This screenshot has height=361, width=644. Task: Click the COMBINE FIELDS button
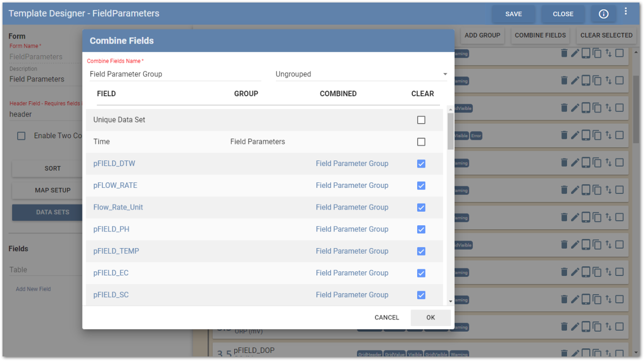540,35
